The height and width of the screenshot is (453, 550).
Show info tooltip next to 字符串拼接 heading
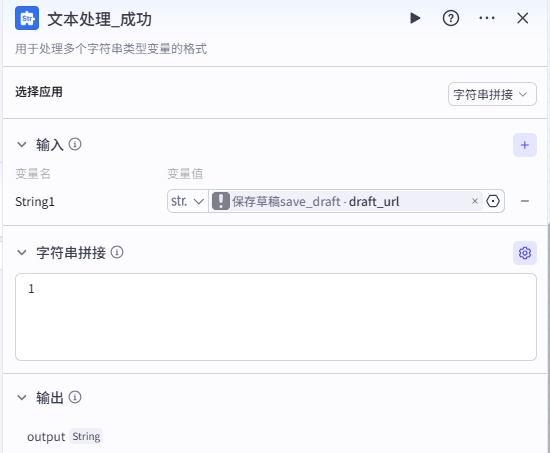117,252
